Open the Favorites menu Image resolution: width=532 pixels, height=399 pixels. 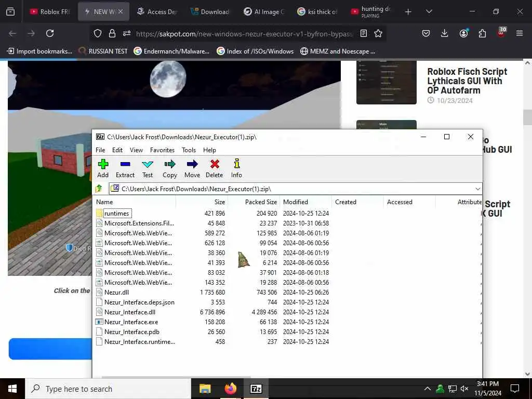(162, 150)
